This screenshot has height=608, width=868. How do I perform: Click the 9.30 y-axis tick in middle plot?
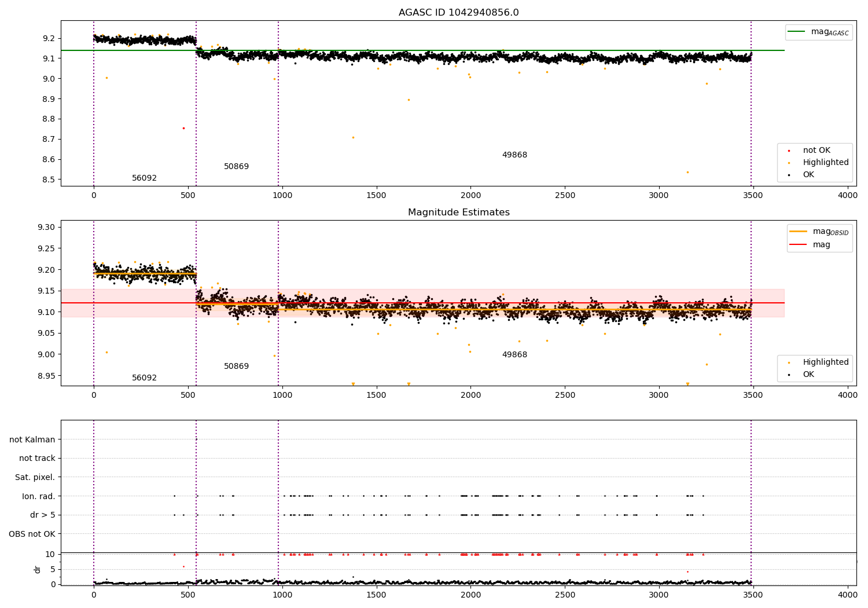click(x=46, y=227)
